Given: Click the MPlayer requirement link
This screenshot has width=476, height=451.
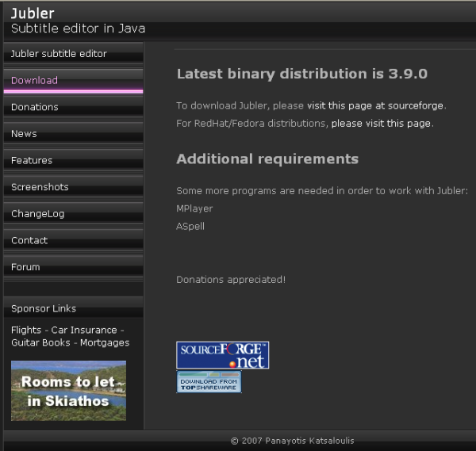Looking at the screenshot, I should pyautogui.click(x=194, y=208).
